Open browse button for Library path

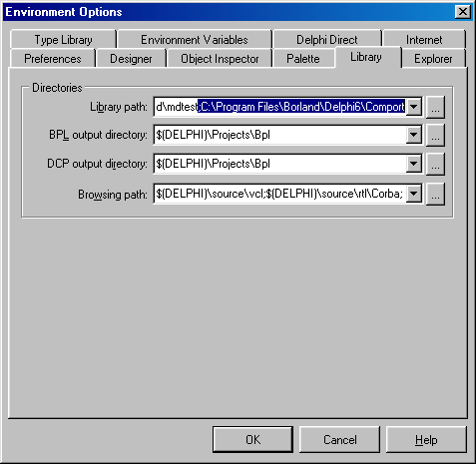pyautogui.click(x=435, y=107)
